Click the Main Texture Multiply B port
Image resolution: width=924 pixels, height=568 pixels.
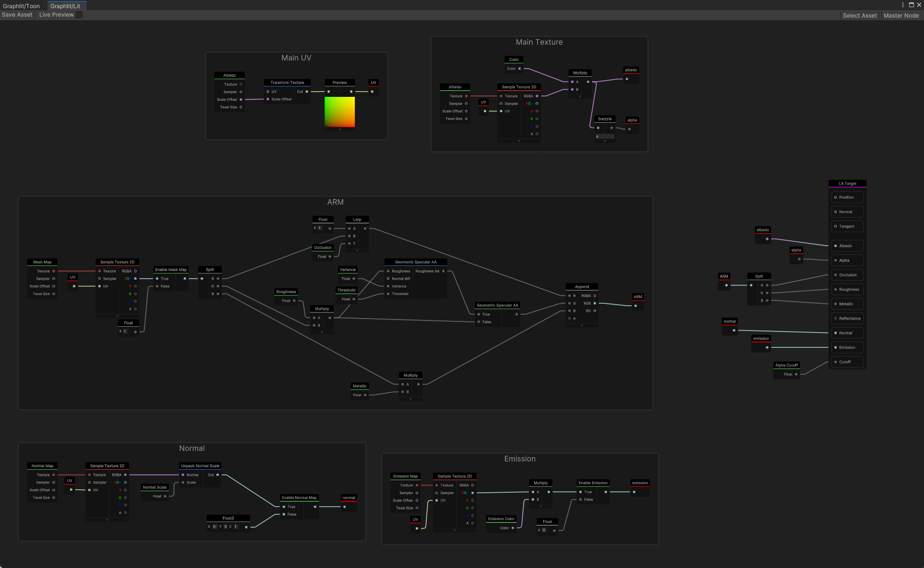coord(572,90)
